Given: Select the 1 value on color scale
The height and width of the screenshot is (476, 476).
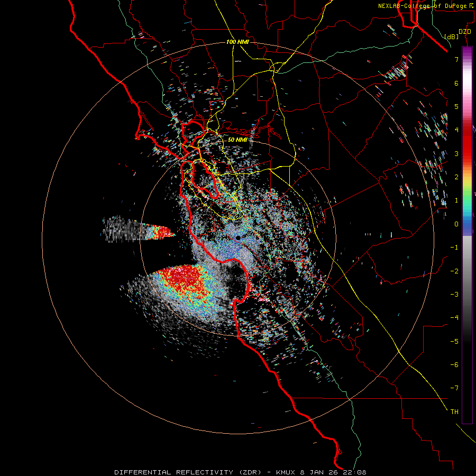Looking at the screenshot, I should tap(456, 200).
